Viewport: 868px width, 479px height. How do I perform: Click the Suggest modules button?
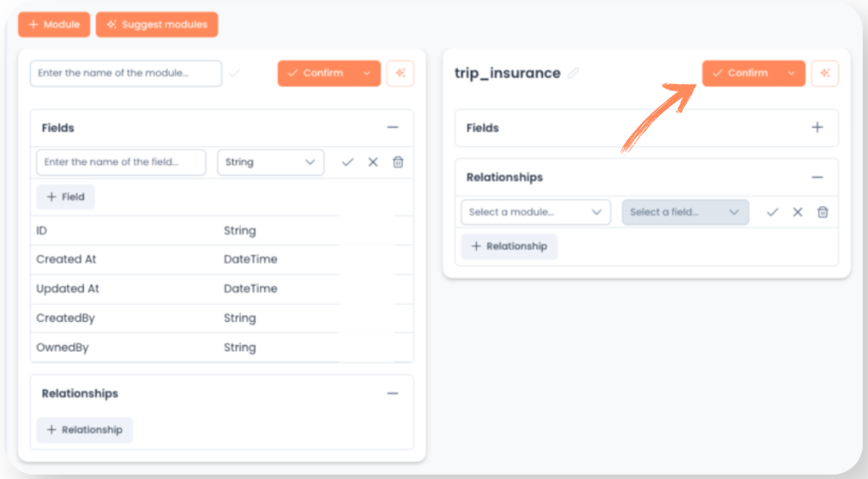(157, 24)
